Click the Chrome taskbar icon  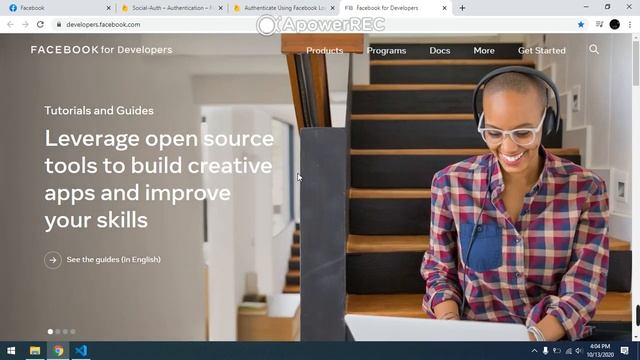click(58, 351)
